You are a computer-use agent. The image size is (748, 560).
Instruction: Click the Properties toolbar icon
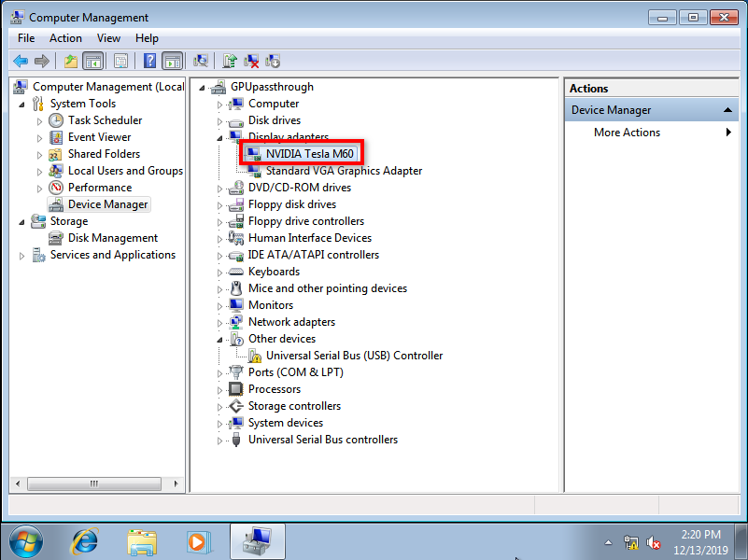click(x=120, y=61)
